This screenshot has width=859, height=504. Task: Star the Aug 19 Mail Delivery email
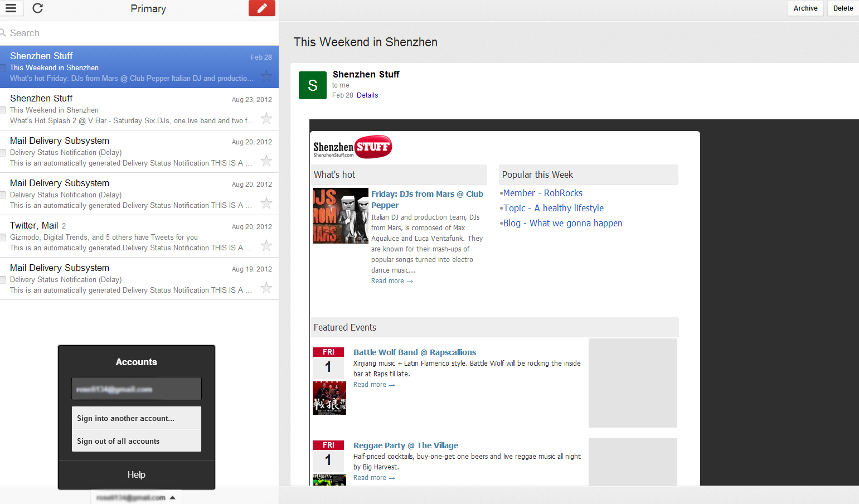pos(266,288)
